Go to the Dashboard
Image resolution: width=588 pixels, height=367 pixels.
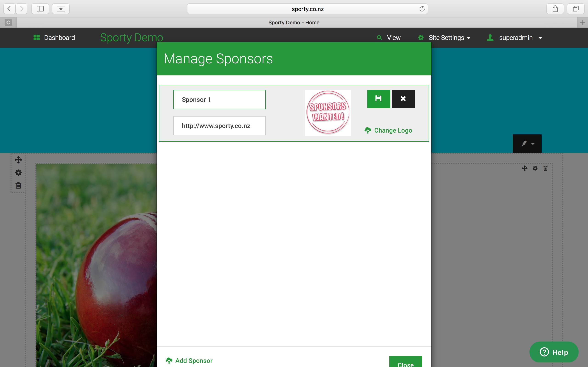(x=54, y=38)
